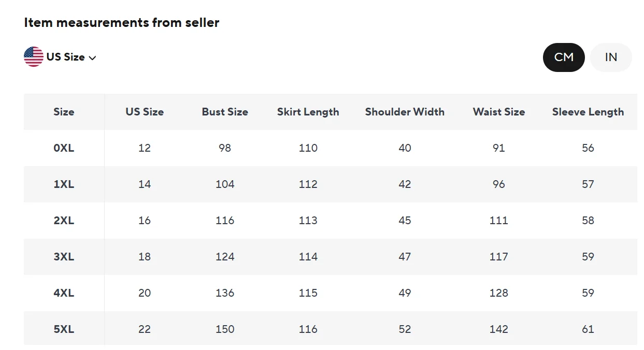Image resolution: width=644 pixels, height=350 pixels.
Task: Click the Bust Size column header
Action: pyautogui.click(x=225, y=112)
